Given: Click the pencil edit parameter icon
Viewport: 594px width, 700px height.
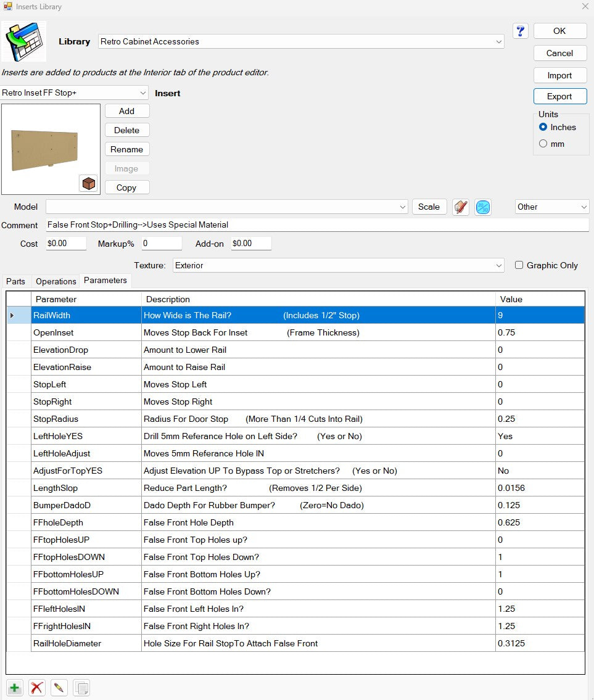Looking at the screenshot, I should (59, 688).
